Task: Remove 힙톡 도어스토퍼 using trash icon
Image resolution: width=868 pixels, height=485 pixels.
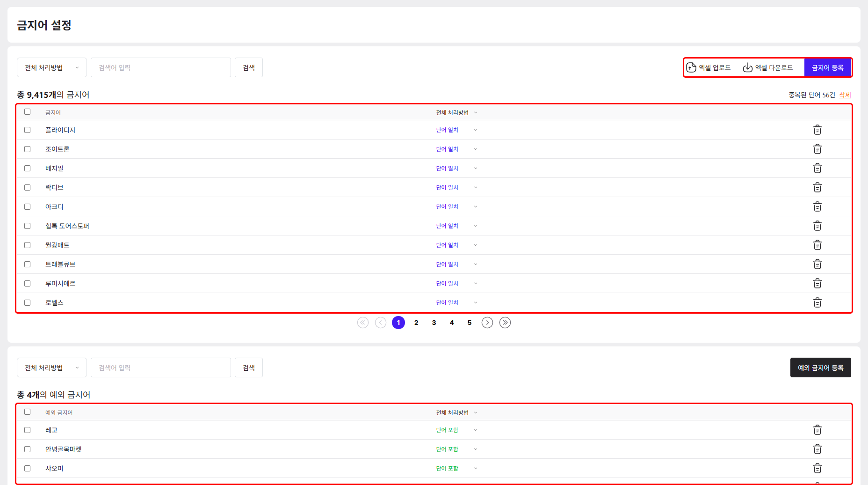Action: click(x=817, y=226)
